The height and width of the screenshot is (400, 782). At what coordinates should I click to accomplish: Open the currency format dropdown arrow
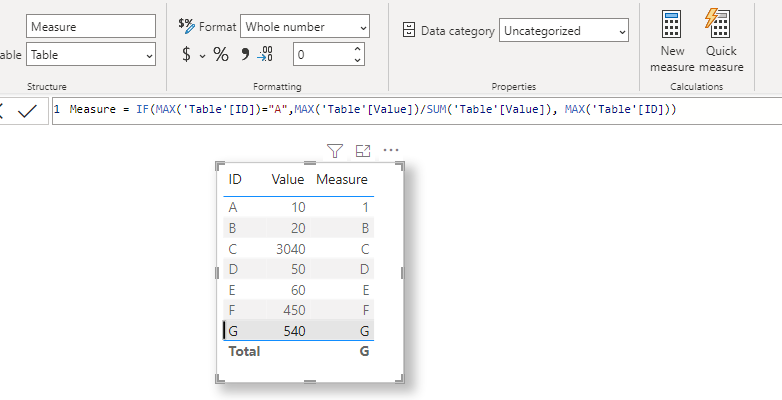pos(202,56)
